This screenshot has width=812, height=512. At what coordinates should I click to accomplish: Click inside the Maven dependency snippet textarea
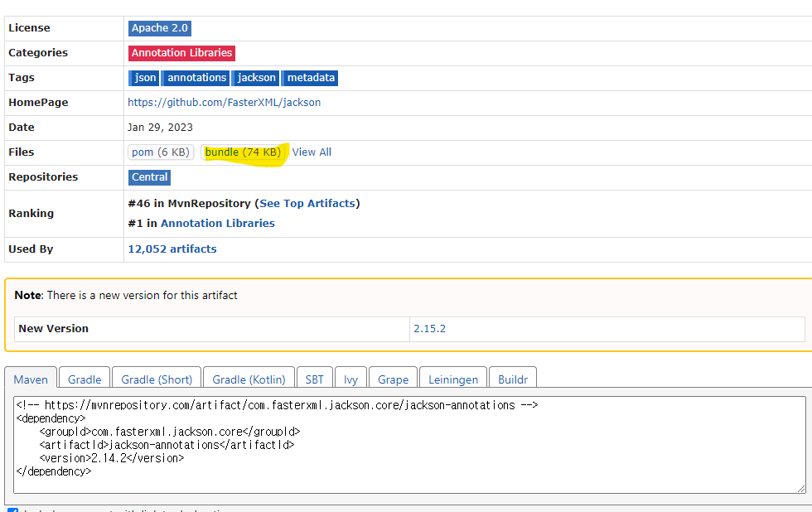tap(409, 445)
